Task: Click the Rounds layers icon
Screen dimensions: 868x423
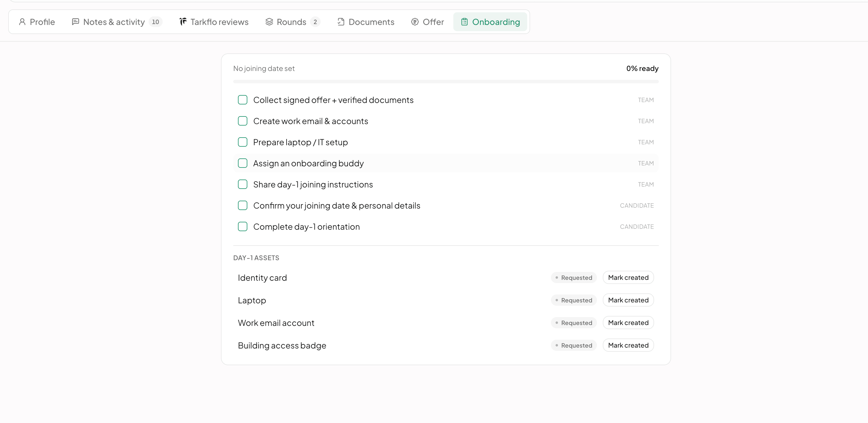Action: click(269, 22)
